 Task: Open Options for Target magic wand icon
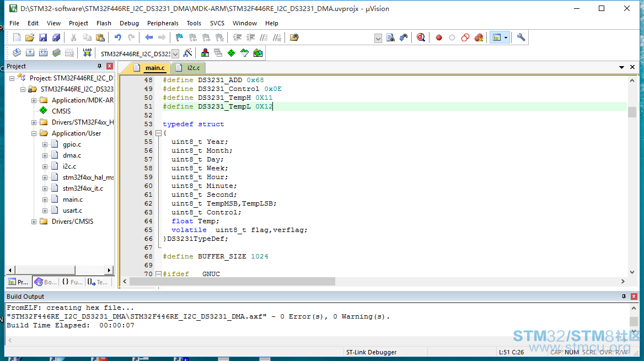187,53
